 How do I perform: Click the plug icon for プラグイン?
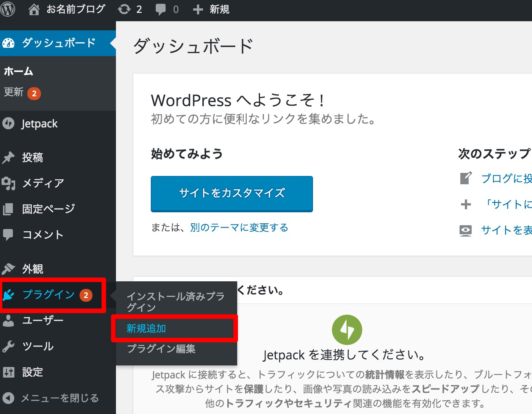[x=9, y=295]
